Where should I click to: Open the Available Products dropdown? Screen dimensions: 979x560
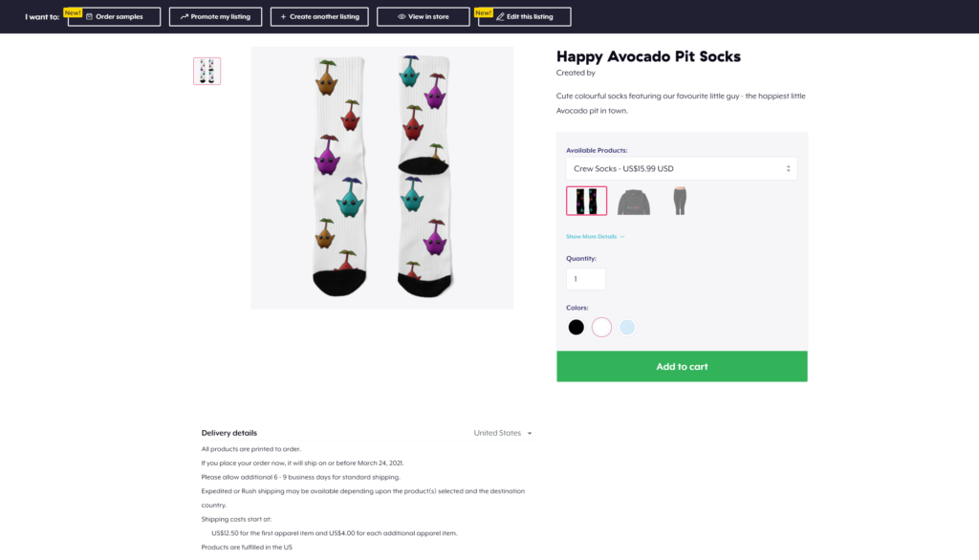(681, 168)
